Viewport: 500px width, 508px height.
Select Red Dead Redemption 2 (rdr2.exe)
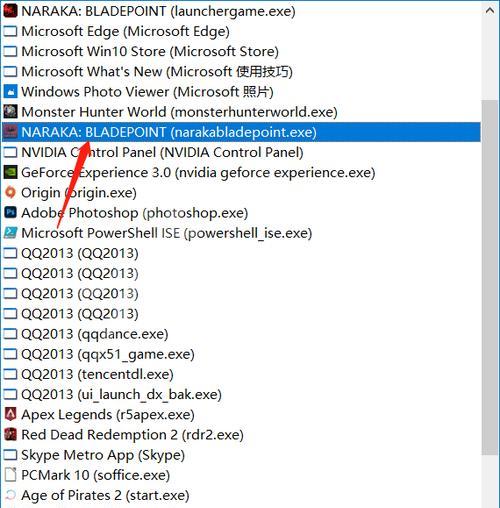click(241, 435)
